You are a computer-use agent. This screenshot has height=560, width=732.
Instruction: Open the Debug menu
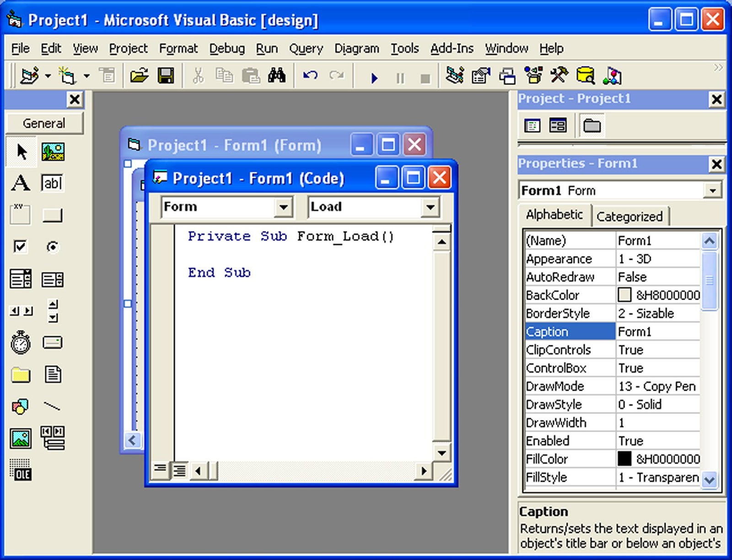(226, 48)
